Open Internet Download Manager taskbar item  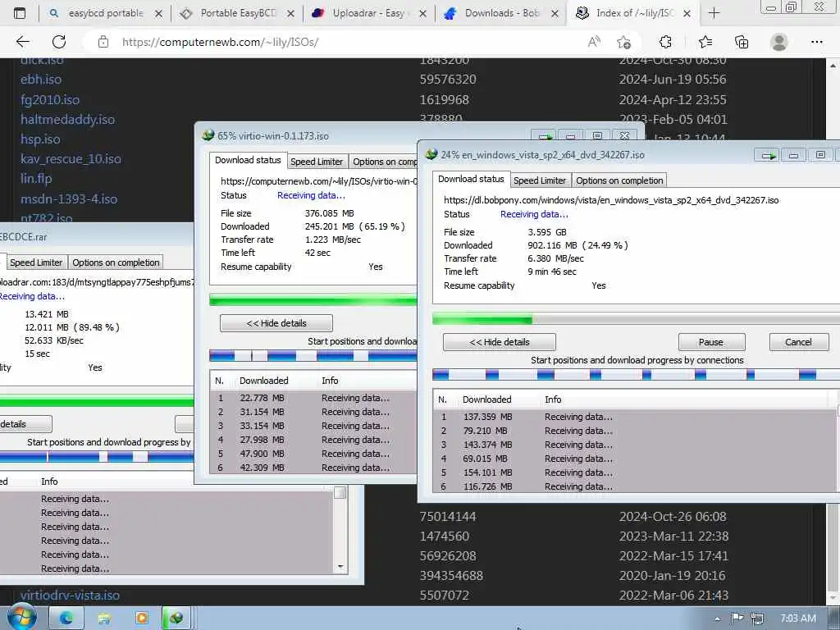[x=176, y=619]
